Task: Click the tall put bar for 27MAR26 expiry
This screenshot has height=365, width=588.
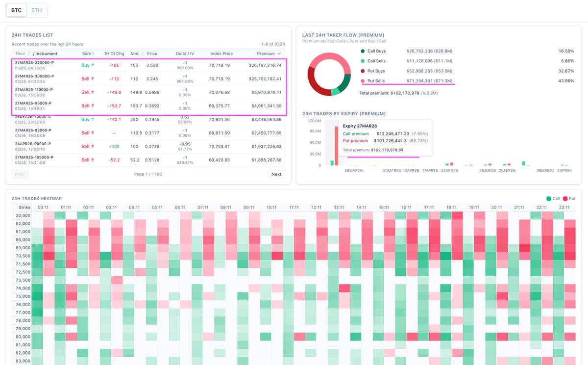Action: click(x=337, y=146)
